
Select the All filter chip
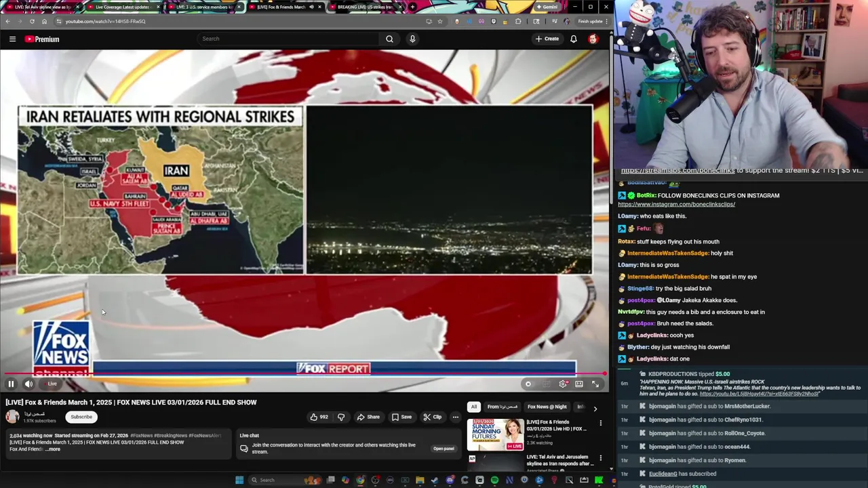[x=473, y=407]
